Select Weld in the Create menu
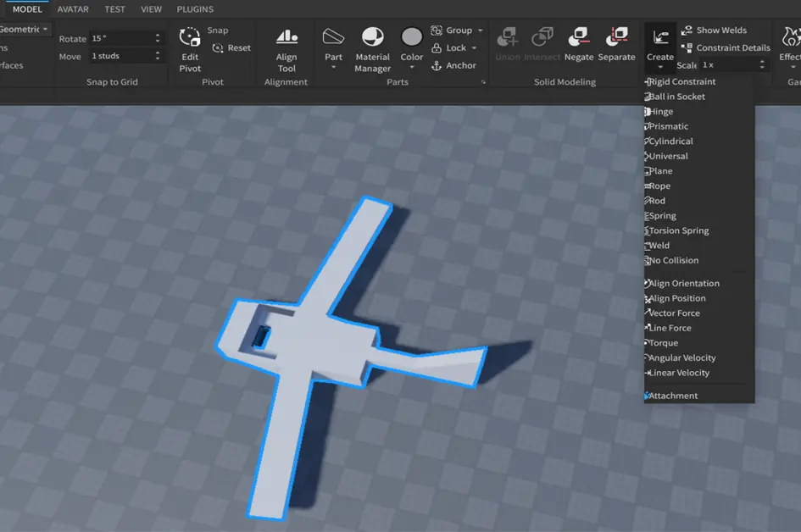801x532 pixels. [698, 246]
